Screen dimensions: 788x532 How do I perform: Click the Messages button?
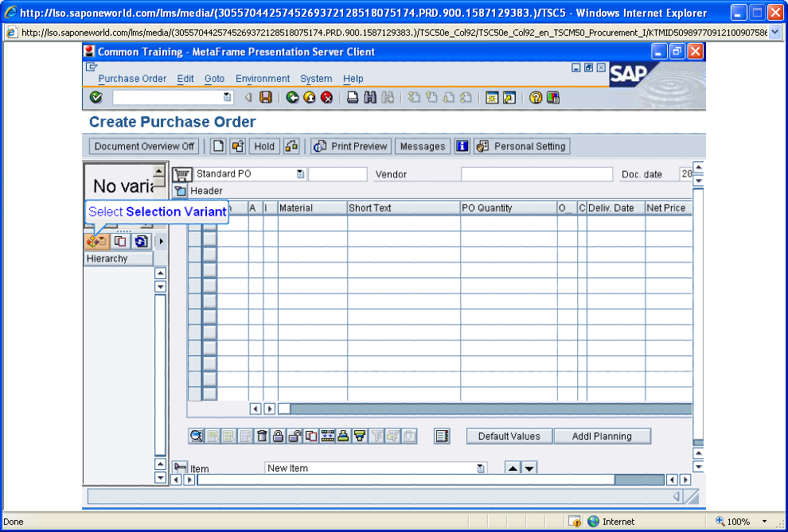click(x=423, y=146)
